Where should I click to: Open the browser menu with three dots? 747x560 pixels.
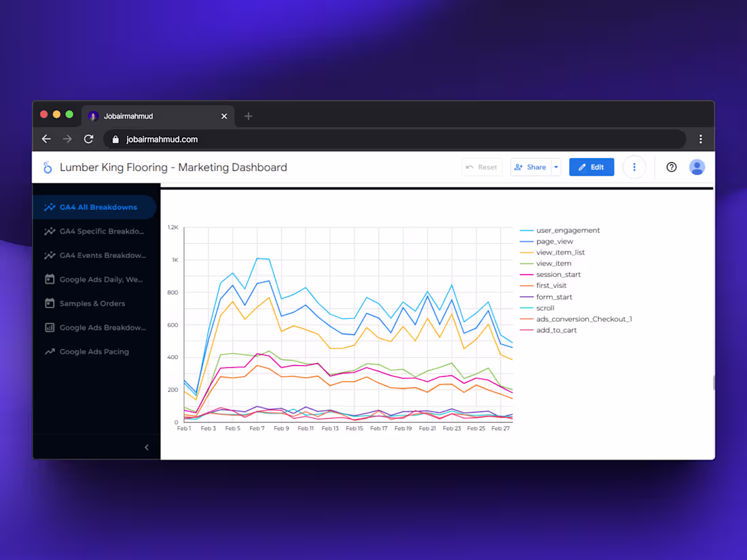point(701,138)
